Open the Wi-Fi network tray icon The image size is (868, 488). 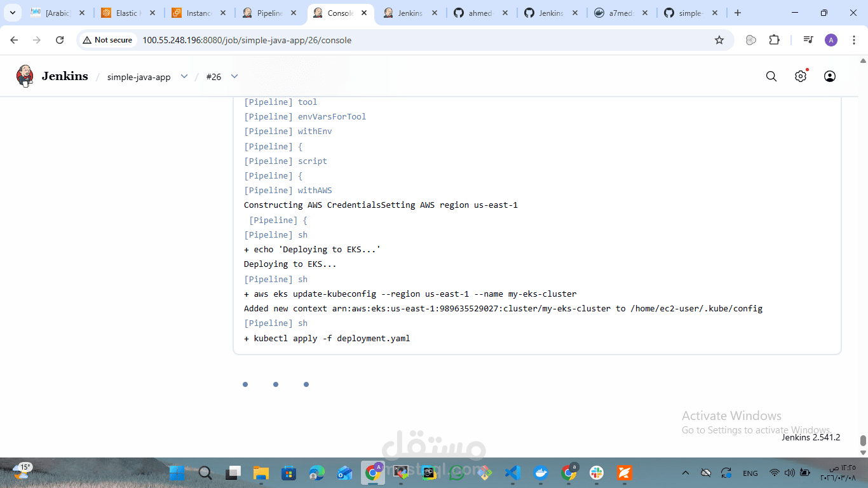774,473
